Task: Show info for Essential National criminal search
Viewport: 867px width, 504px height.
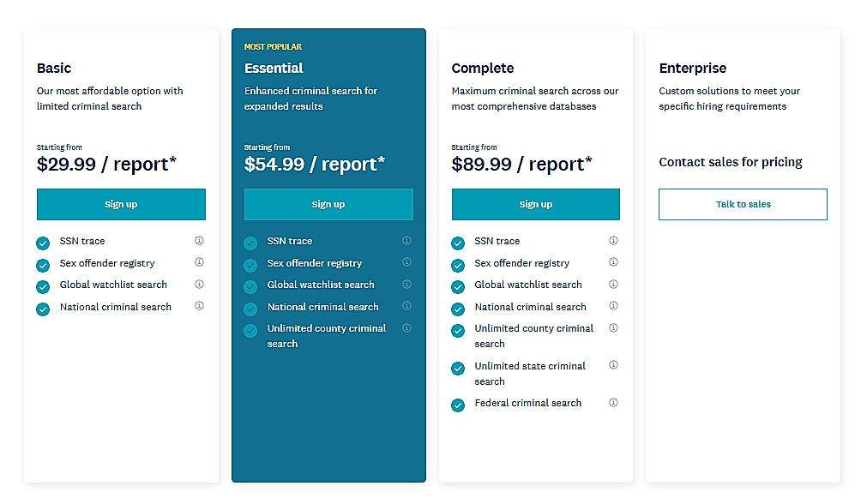Action: click(x=407, y=306)
